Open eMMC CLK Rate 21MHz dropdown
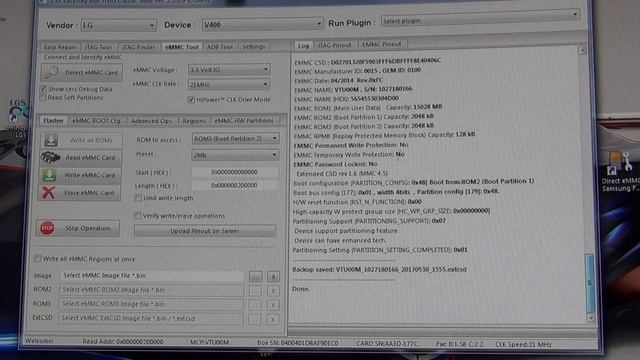The height and width of the screenshot is (360, 640). [229, 84]
